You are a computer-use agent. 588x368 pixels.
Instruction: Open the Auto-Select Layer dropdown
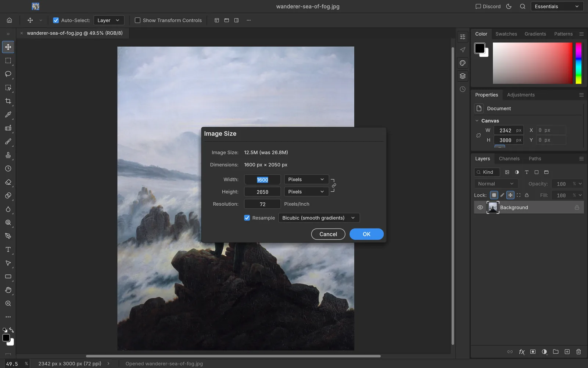click(x=109, y=20)
